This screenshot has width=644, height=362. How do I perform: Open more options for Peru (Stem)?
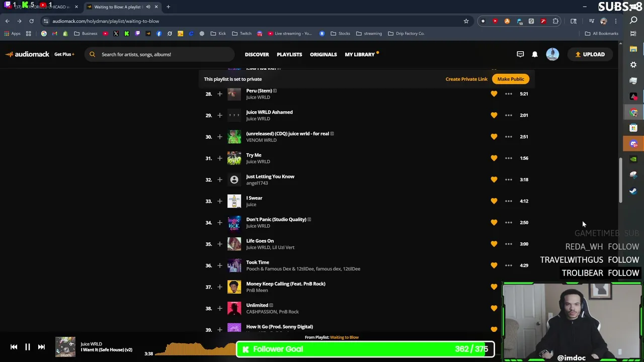pos(509,94)
